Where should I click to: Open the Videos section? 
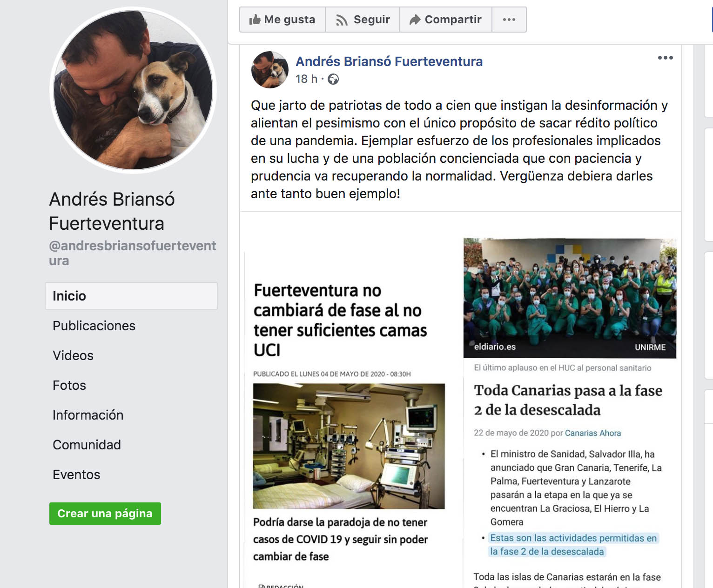coord(73,355)
